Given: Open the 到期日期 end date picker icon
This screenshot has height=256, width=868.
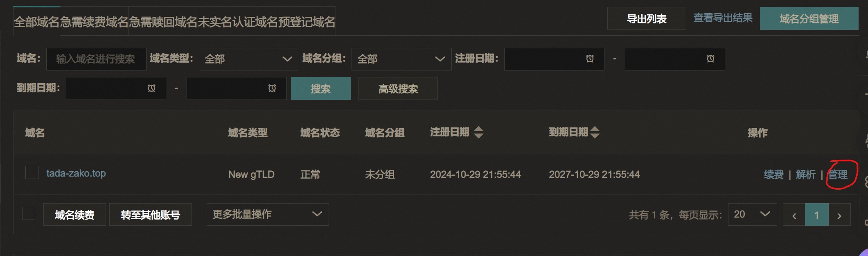Looking at the screenshot, I should pos(271,88).
